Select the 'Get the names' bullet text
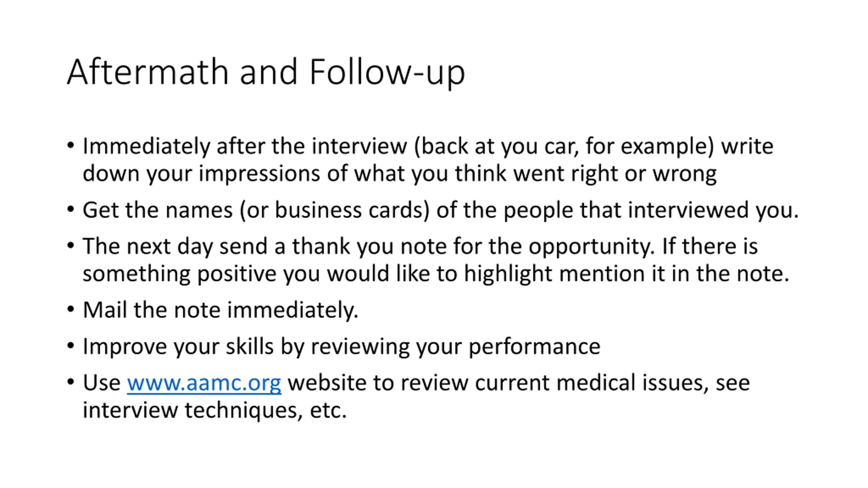868x488 pixels. coord(440,210)
